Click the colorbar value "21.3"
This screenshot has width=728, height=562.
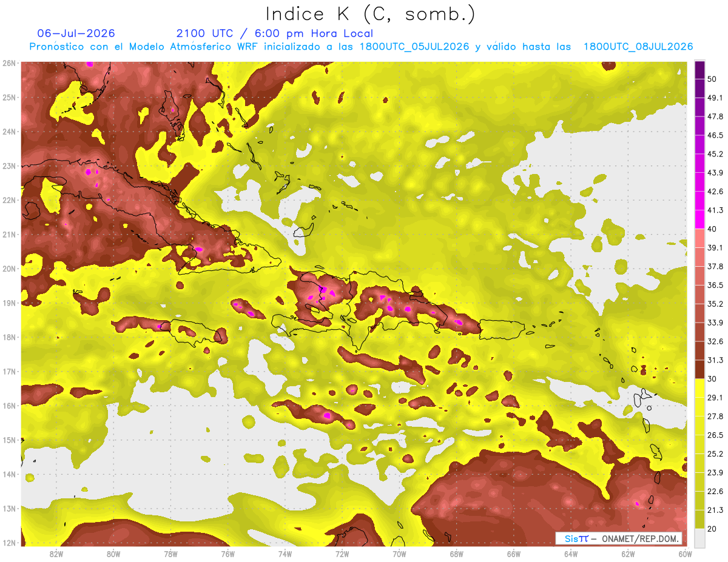(716, 510)
